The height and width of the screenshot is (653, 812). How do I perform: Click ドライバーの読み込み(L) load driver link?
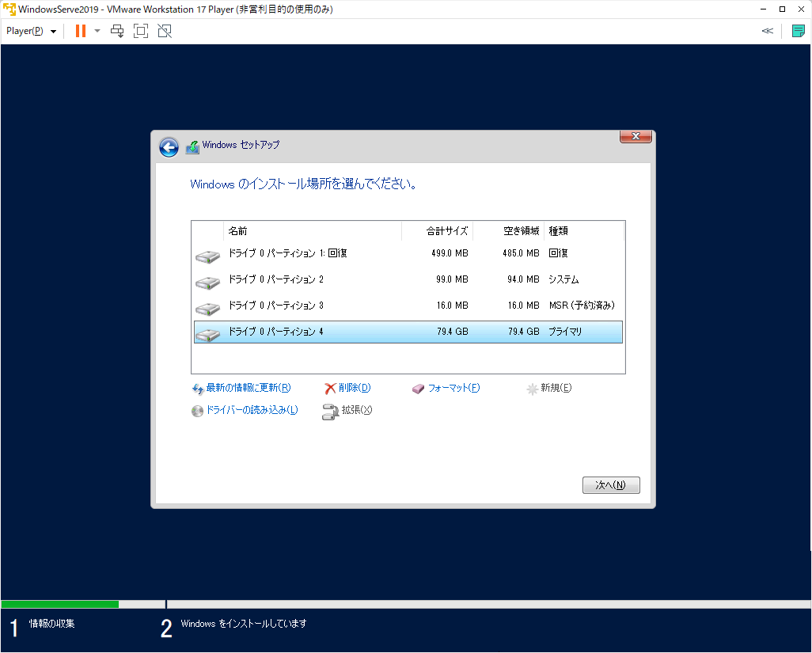point(252,410)
